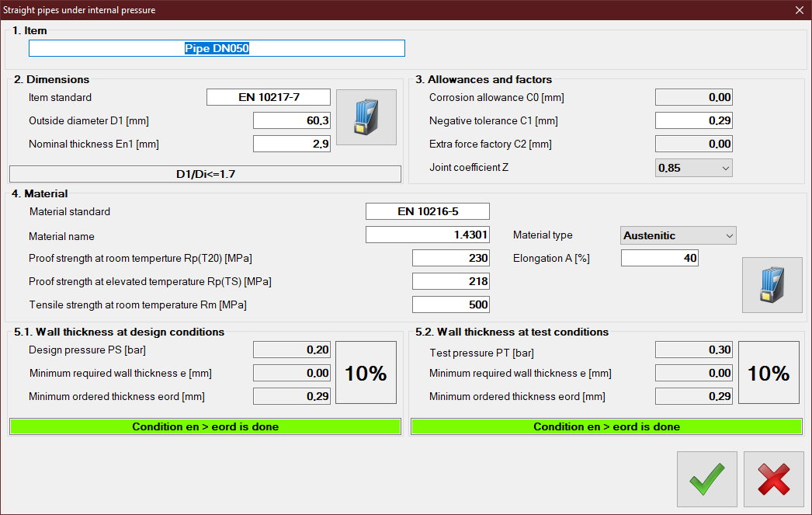Close the Straight pipes dialog window

coord(799,10)
